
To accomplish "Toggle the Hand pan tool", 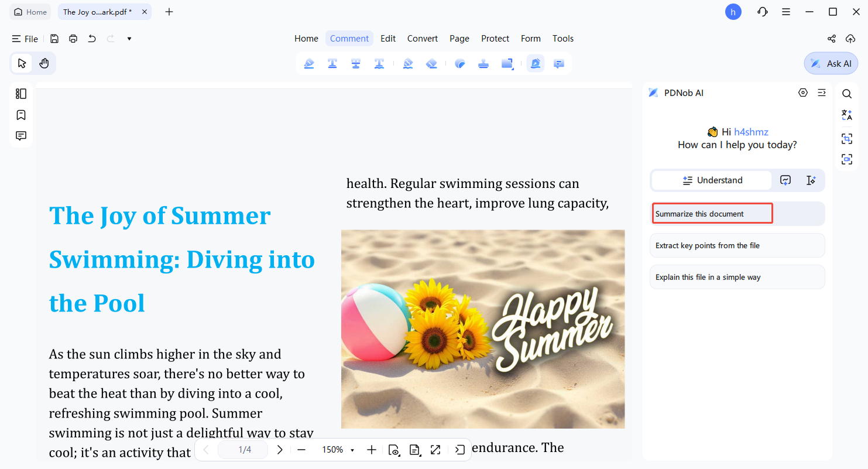I will pyautogui.click(x=44, y=63).
